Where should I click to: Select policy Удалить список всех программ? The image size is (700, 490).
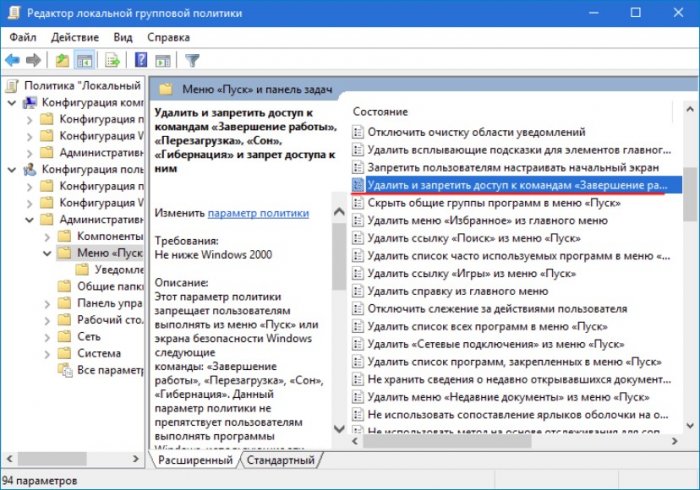[x=480, y=327]
